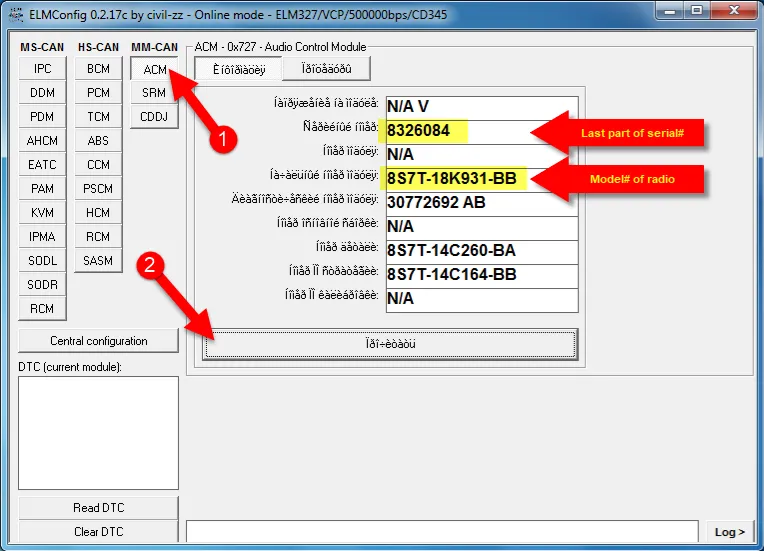The height and width of the screenshot is (551, 764).
Task: Select the IPMA module button
Action: pos(42,237)
